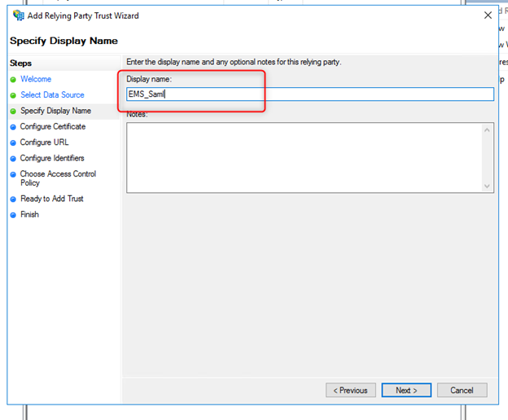Image resolution: width=508 pixels, height=420 pixels.
Task: Click the blue bullet beside Configure Certificate
Action: point(13,127)
